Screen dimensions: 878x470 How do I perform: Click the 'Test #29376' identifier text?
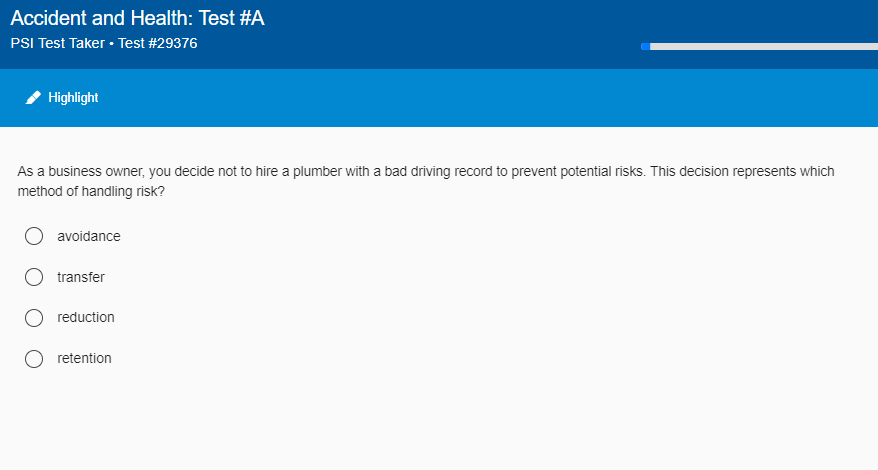click(158, 43)
